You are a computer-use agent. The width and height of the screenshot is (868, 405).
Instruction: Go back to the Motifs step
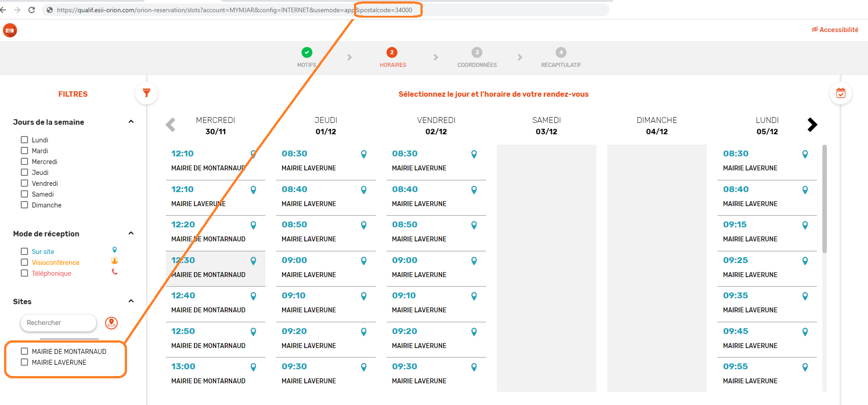point(307,57)
